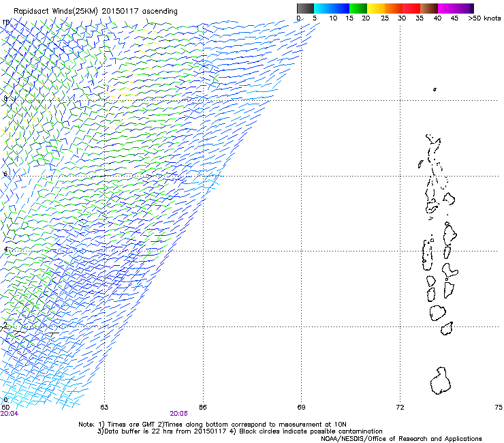504x443 pixels.
Task: Click the '20:06' time label
Action: 178,414
